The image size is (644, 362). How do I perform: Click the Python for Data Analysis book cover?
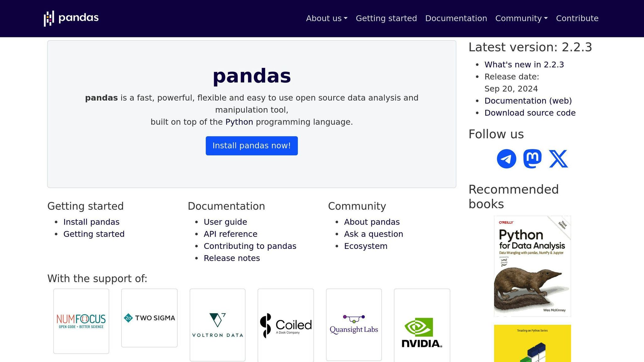[x=532, y=266]
